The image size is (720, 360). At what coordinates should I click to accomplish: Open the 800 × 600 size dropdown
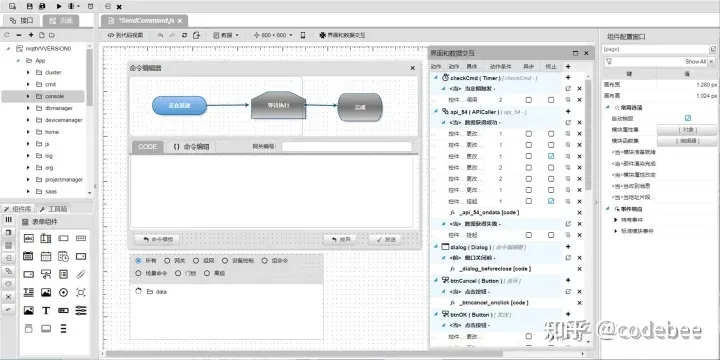click(x=274, y=35)
